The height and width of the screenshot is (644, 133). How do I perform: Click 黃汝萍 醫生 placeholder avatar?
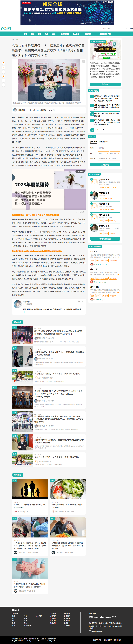[94, 206]
